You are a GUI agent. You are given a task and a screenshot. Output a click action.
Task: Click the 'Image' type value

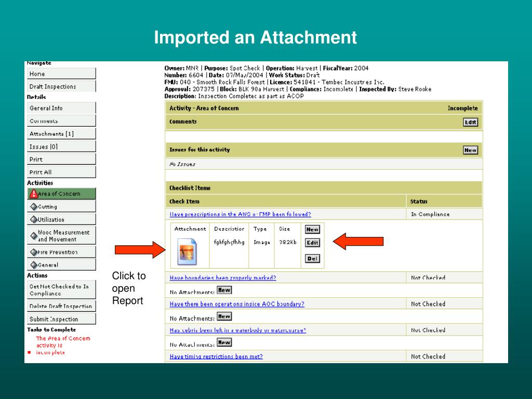(x=262, y=242)
